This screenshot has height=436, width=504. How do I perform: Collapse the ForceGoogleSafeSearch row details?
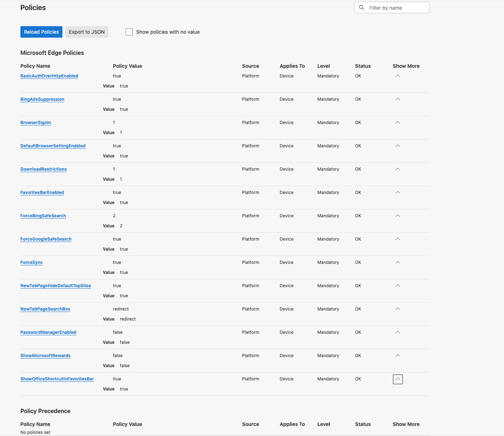point(397,239)
